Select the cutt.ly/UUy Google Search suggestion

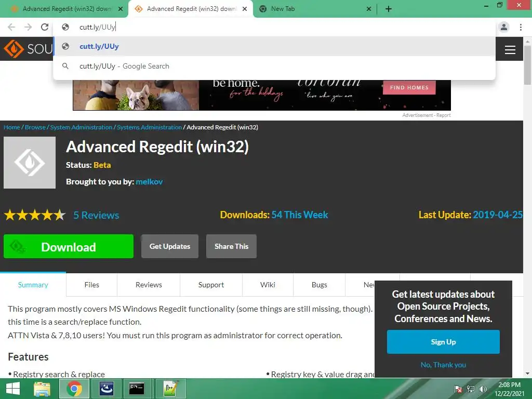pyautogui.click(x=274, y=66)
